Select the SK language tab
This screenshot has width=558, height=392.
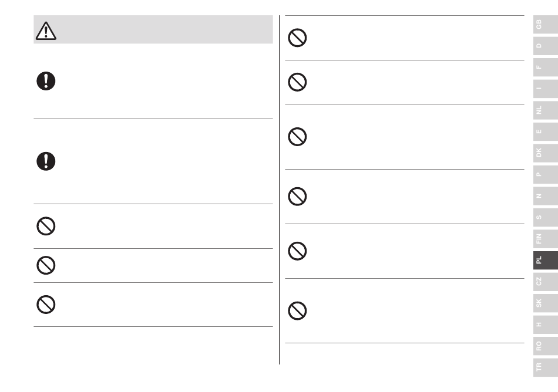pos(546,303)
